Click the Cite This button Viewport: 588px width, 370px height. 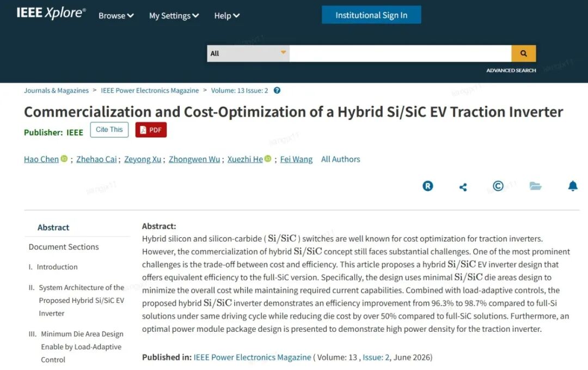click(109, 130)
